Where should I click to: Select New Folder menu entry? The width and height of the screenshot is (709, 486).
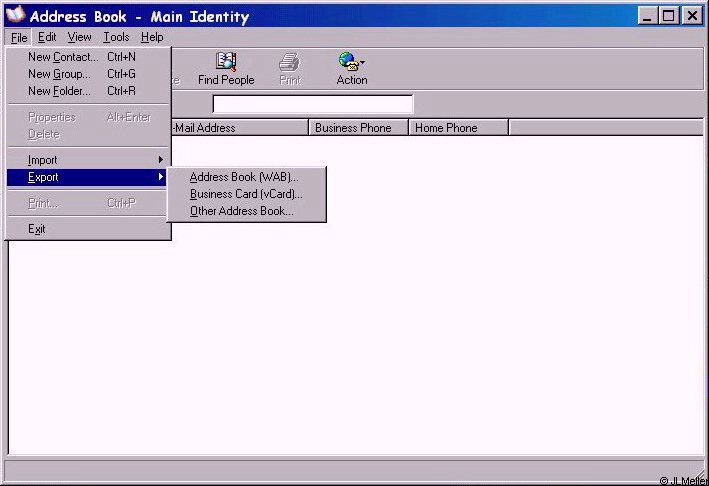[x=58, y=91]
